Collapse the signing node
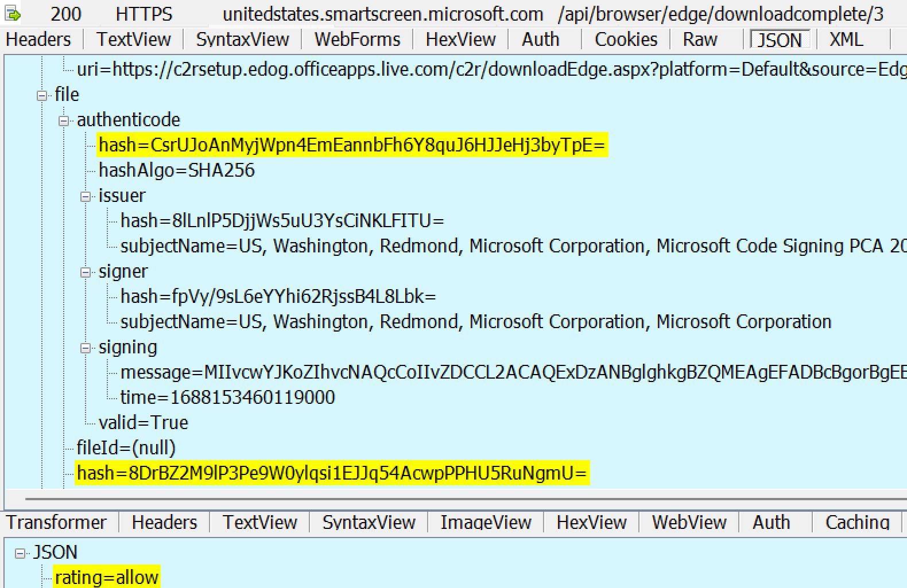Image resolution: width=907 pixels, height=588 pixels. pos(86,348)
